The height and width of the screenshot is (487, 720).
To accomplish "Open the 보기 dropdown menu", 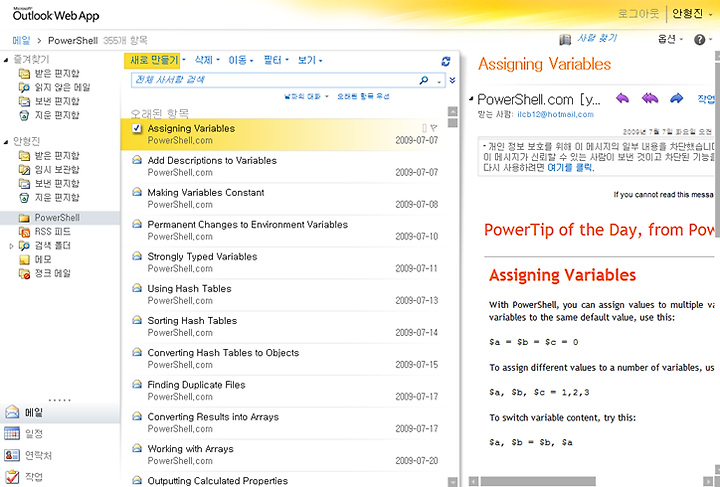I will (310, 60).
